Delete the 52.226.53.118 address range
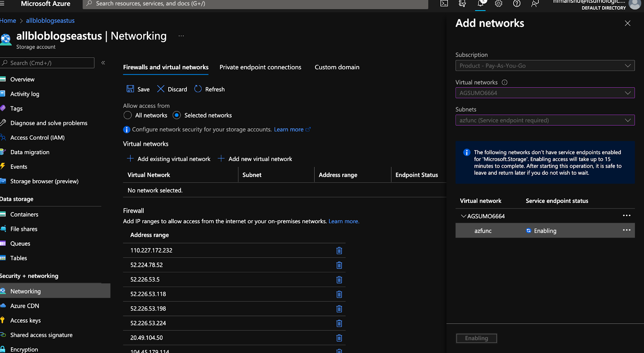 pyautogui.click(x=339, y=294)
